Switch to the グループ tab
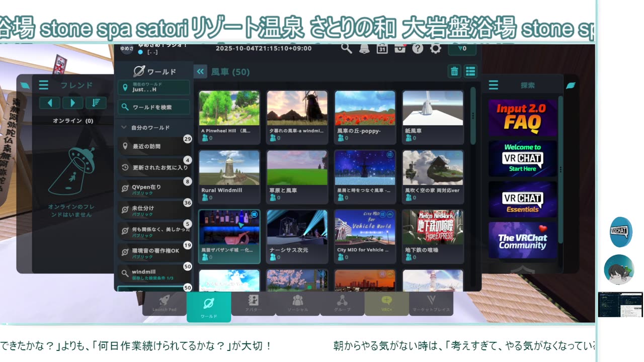This screenshot has height=362, width=644. click(342, 304)
